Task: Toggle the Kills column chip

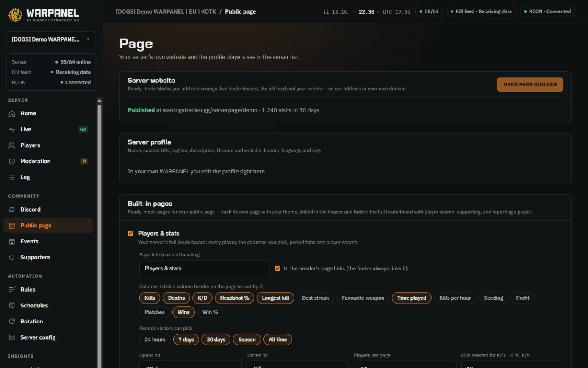Action: tap(150, 298)
